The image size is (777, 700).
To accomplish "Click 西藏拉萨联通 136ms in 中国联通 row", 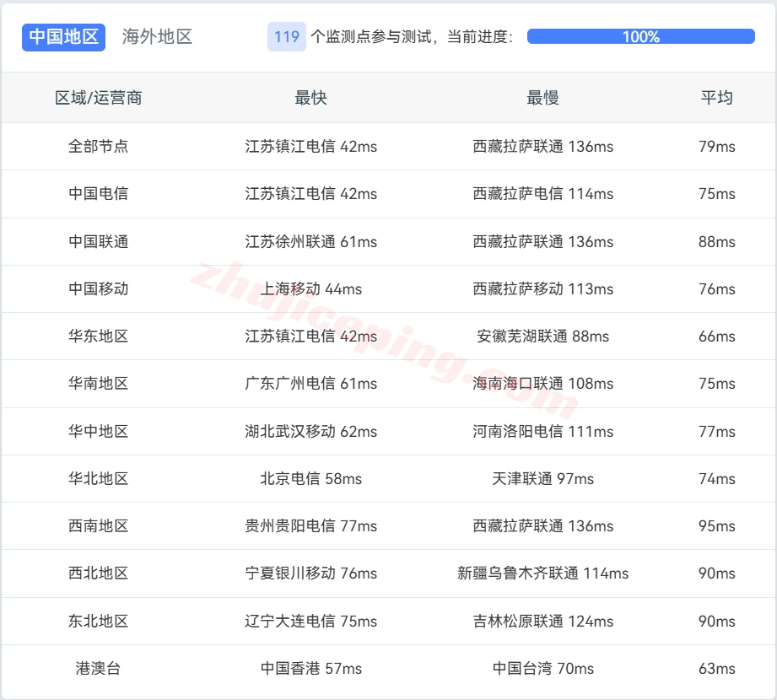I will pyautogui.click(x=542, y=242).
